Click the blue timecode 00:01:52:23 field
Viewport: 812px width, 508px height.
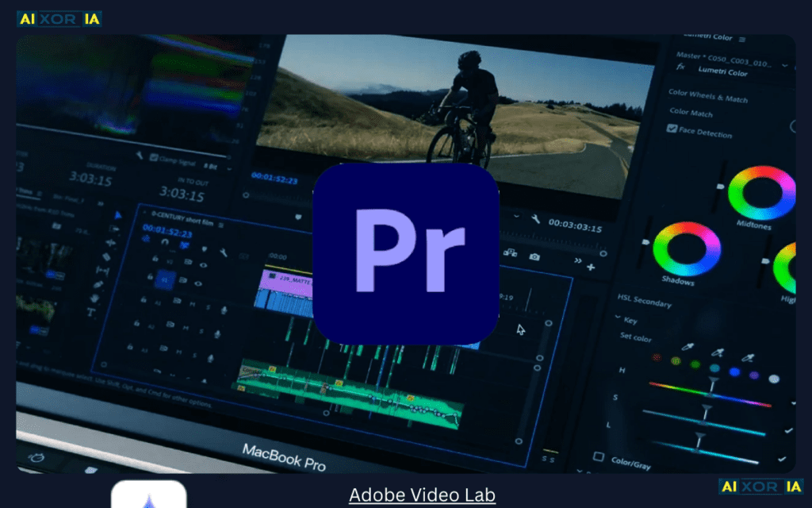[x=167, y=232]
